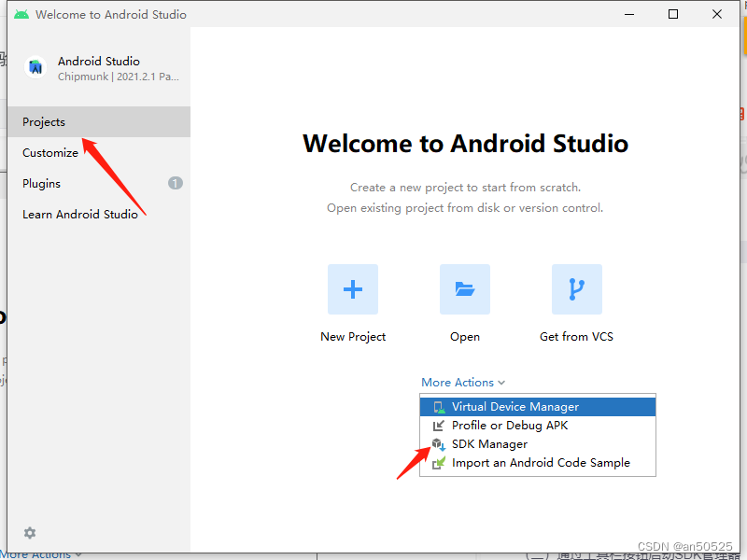Viewport: 747px width, 560px height.
Task: Choose Virtual Device Manager from the menu
Action: (538, 407)
